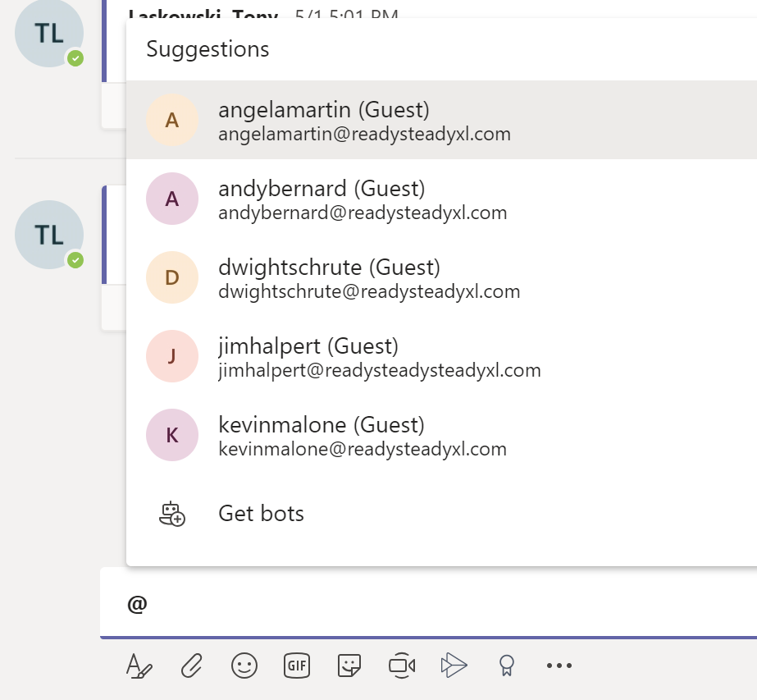Open the emoji picker
The image size is (757, 700).
pos(244,666)
